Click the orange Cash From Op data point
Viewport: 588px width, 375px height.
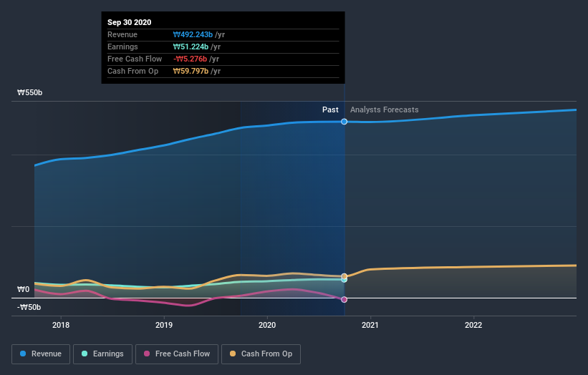[x=344, y=276]
